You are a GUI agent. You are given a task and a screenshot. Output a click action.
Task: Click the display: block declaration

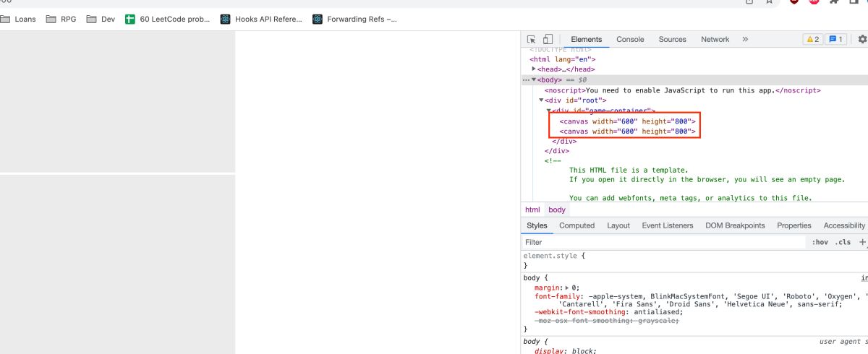(x=566, y=351)
